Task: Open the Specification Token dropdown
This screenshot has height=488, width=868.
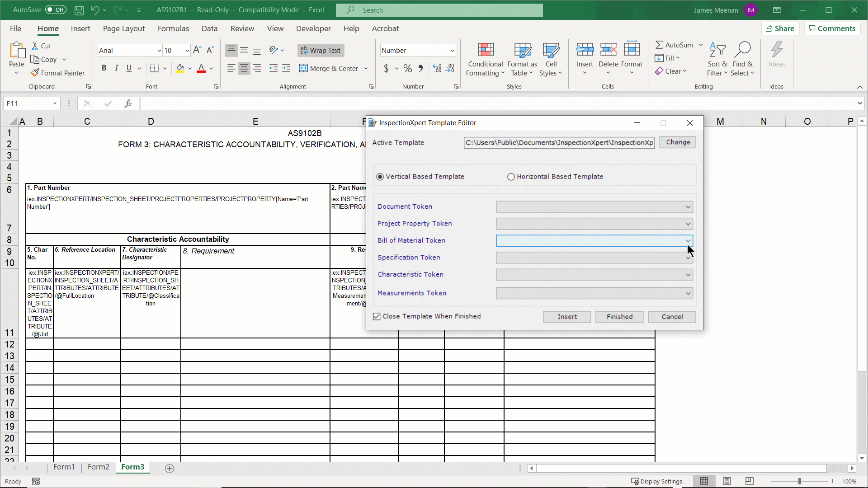Action: click(x=688, y=258)
